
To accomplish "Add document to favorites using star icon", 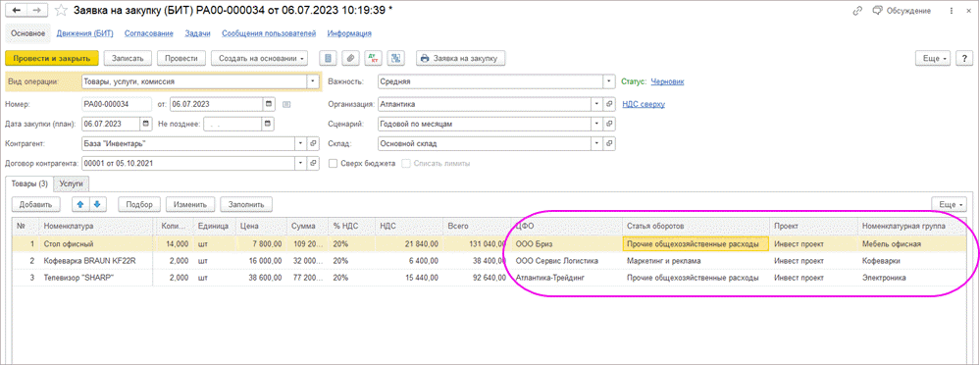I will click(60, 11).
